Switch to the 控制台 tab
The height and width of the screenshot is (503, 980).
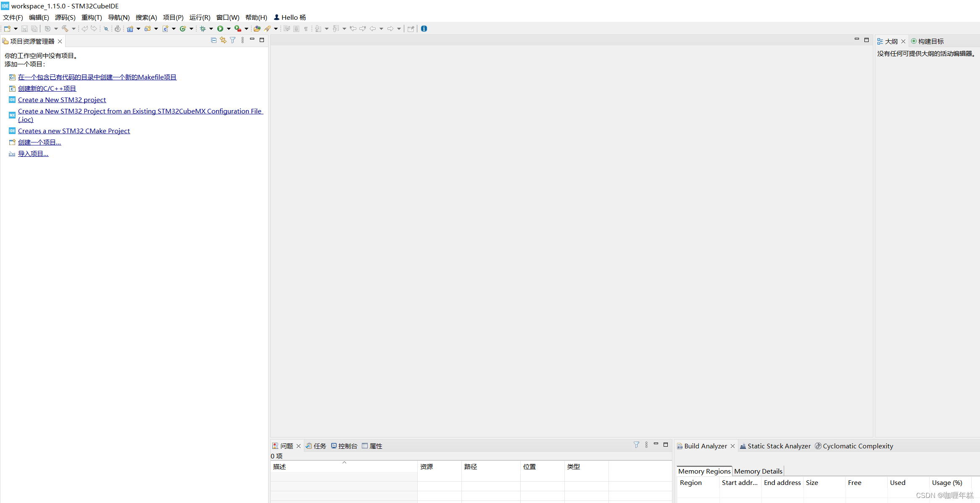pyautogui.click(x=344, y=446)
